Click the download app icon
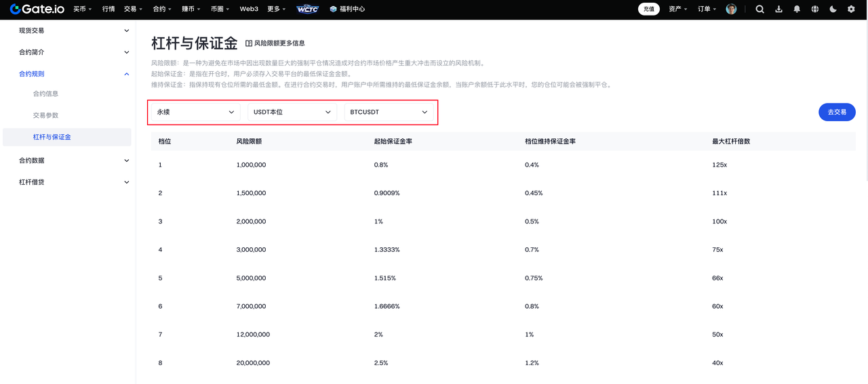The height and width of the screenshot is (384, 868). tap(778, 9)
